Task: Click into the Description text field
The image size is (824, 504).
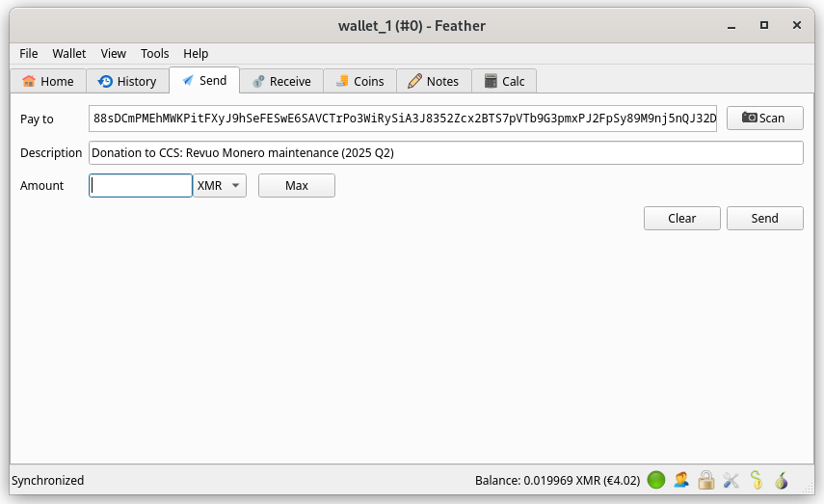Action: (x=445, y=153)
